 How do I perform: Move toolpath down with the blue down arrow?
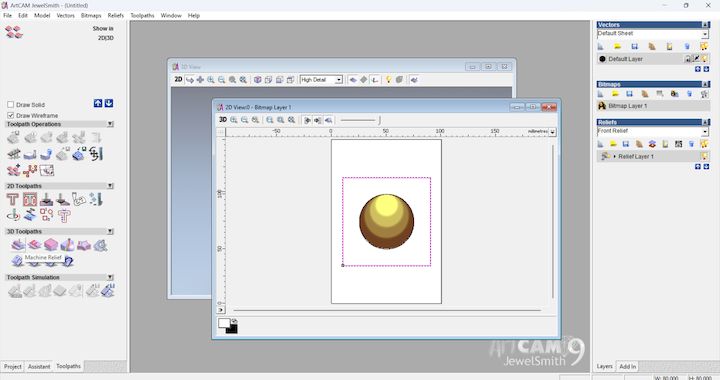point(109,103)
